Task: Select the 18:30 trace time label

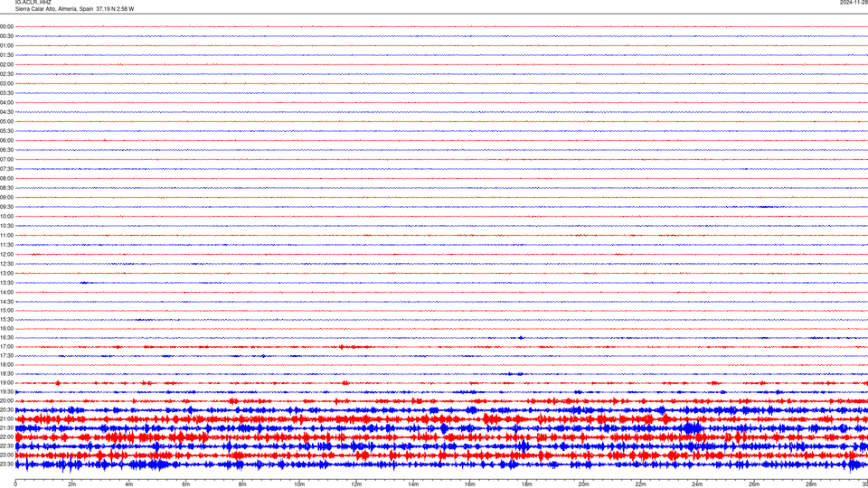Action: pyautogui.click(x=6, y=374)
